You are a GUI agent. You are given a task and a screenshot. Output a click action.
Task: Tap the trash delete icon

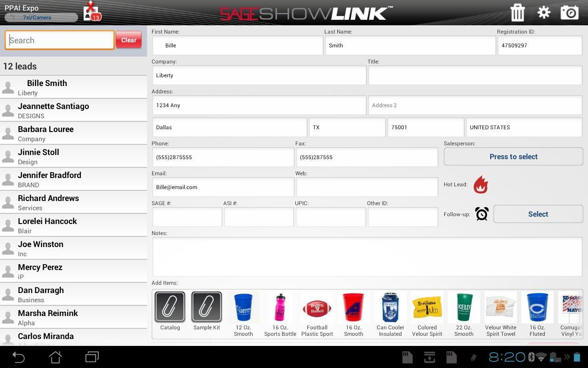(x=517, y=12)
